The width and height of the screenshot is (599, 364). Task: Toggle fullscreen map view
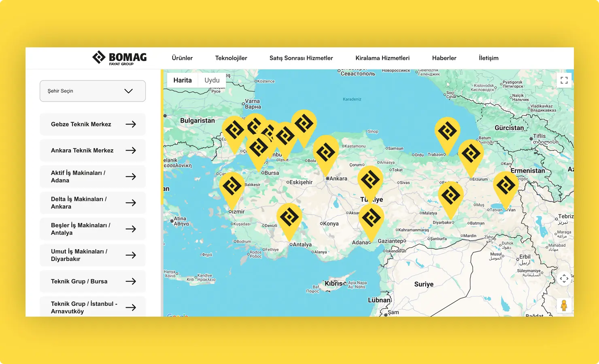[x=564, y=80]
